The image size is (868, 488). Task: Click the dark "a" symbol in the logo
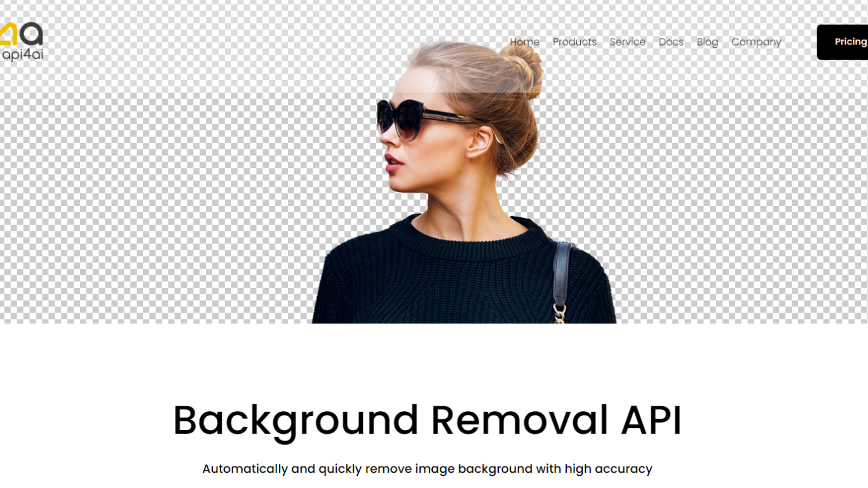(32, 35)
